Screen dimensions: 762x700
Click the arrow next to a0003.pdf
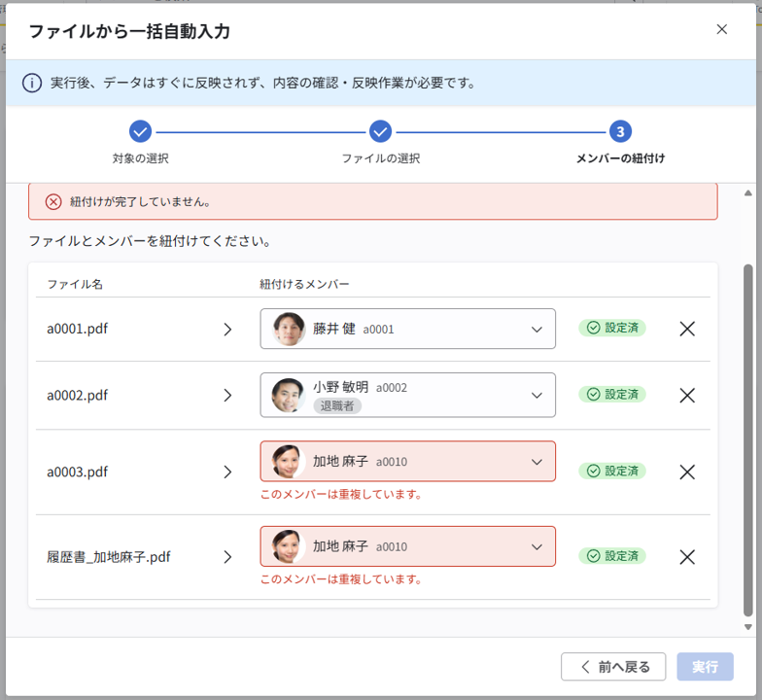(x=227, y=472)
